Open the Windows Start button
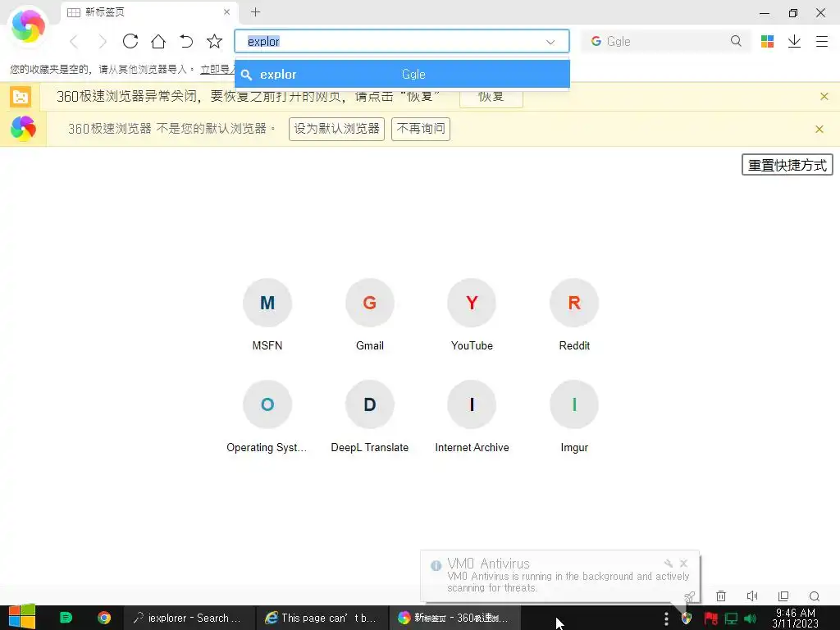 coord(22,617)
